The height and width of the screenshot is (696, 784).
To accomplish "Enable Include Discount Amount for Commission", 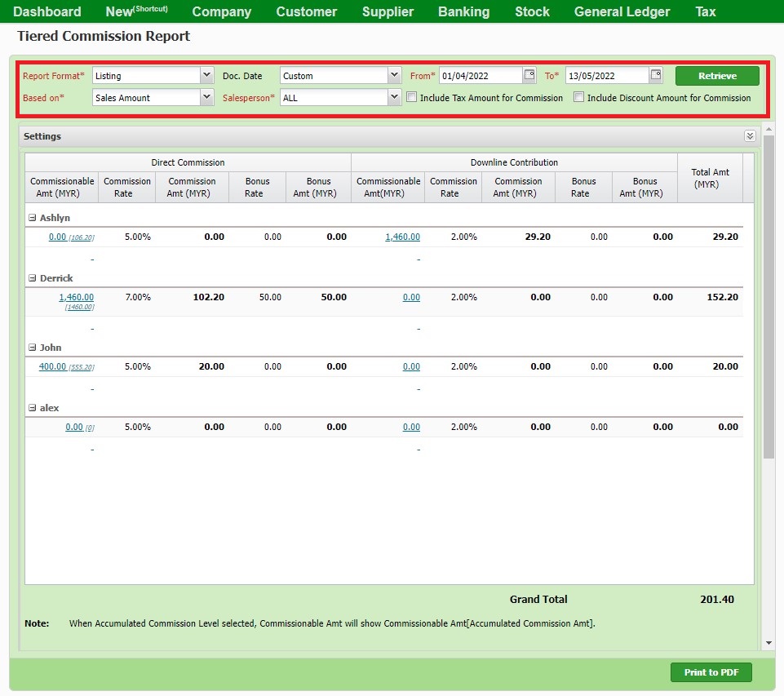I will [x=579, y=97].
